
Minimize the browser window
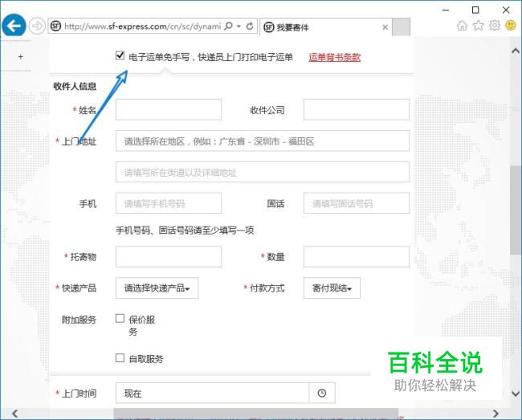click(446, 10)
